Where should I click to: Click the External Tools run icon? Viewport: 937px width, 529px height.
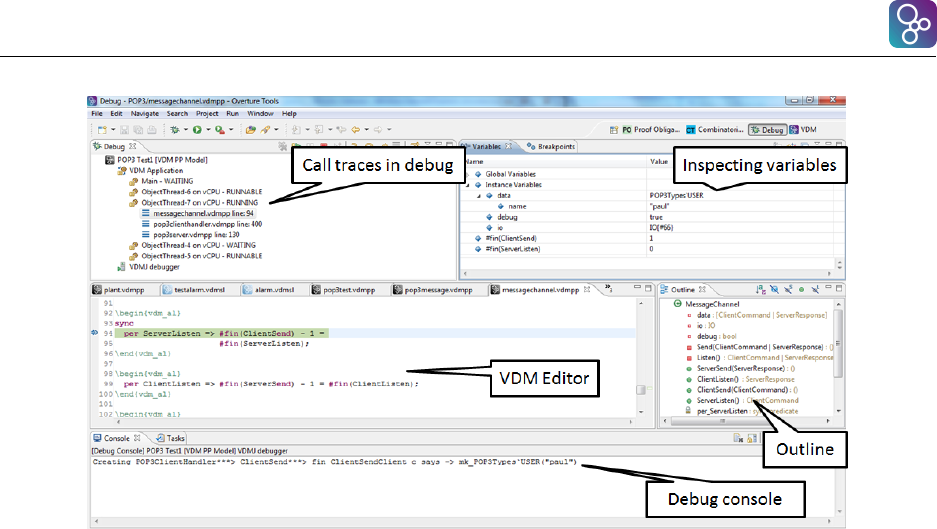[220, 130]
